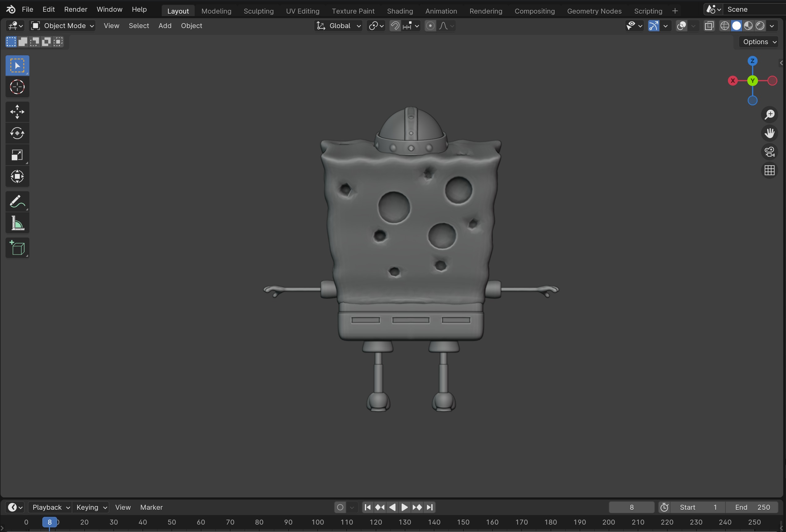
Task: Jump to the timeline end frame
Action: point(429,507)
